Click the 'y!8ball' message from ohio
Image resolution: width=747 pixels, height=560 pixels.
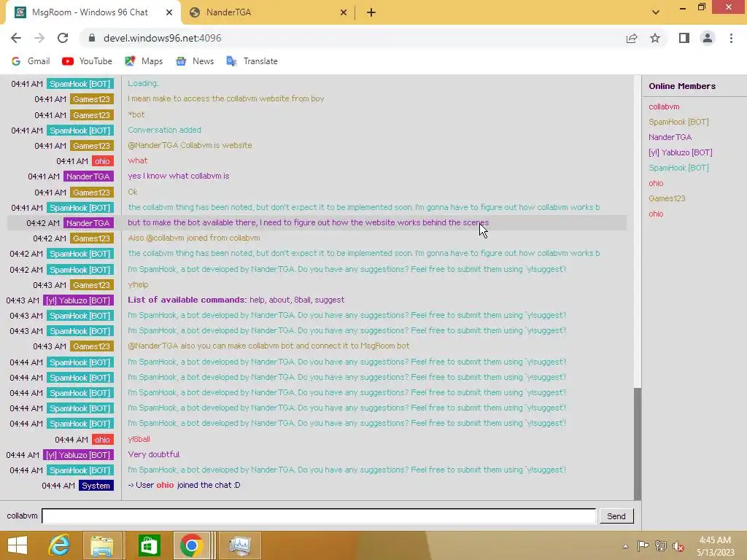pyautogui.click(x=139, y=439)
